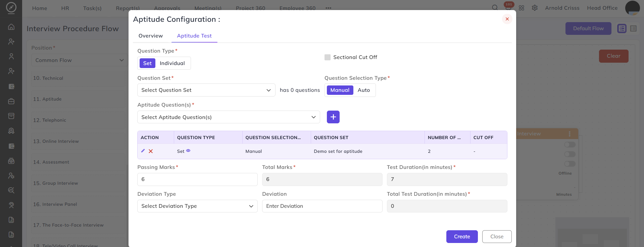The width and height of the screenshot is (644, 247).
Task: Open the Project 360 menu
Action: point(250,8)
